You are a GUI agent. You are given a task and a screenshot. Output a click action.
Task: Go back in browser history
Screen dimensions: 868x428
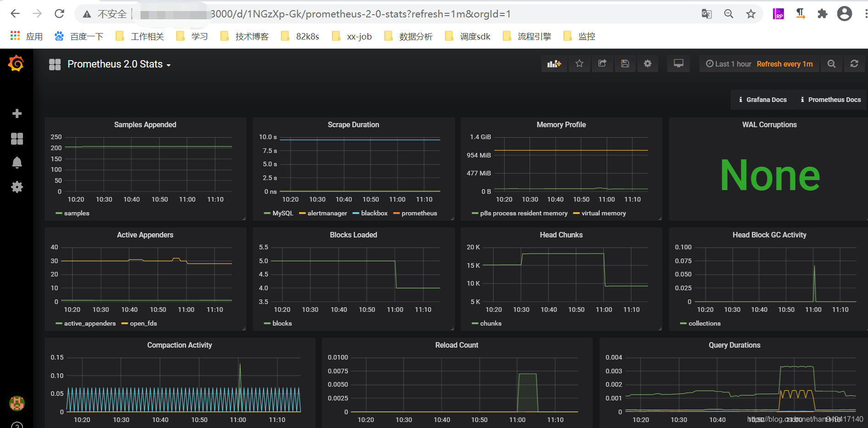(x=15, y=14)
